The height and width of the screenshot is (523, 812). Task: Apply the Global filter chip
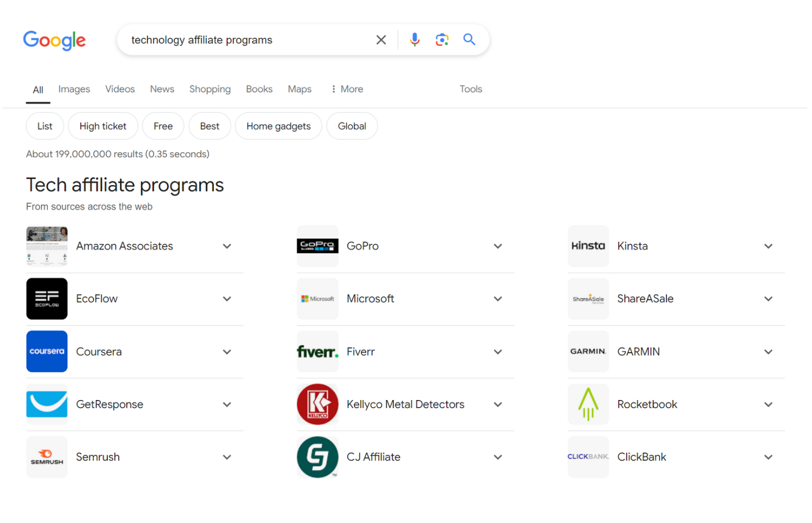click(352, 126)
